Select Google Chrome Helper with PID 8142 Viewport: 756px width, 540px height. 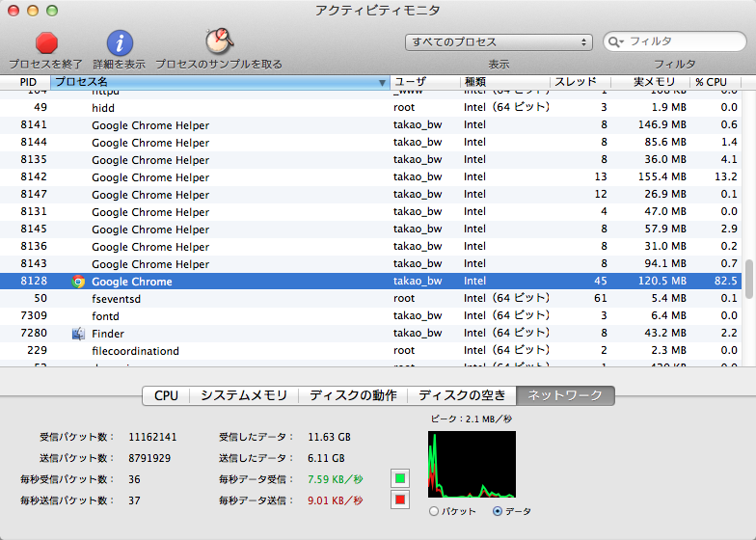click(x=370, y=177)
